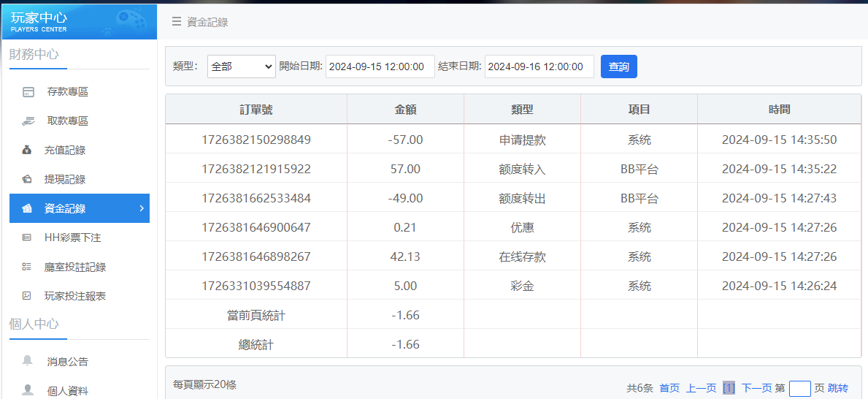868x399 pixels.
Task: Click the 跳转 jump link
Action: (x=838, y=388)
